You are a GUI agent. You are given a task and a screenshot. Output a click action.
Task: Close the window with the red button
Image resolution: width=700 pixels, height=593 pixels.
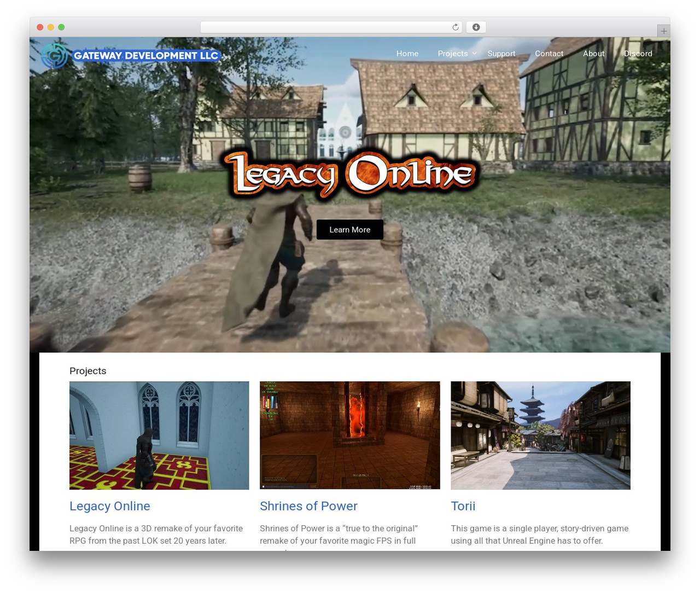click(x=40, y=27)
